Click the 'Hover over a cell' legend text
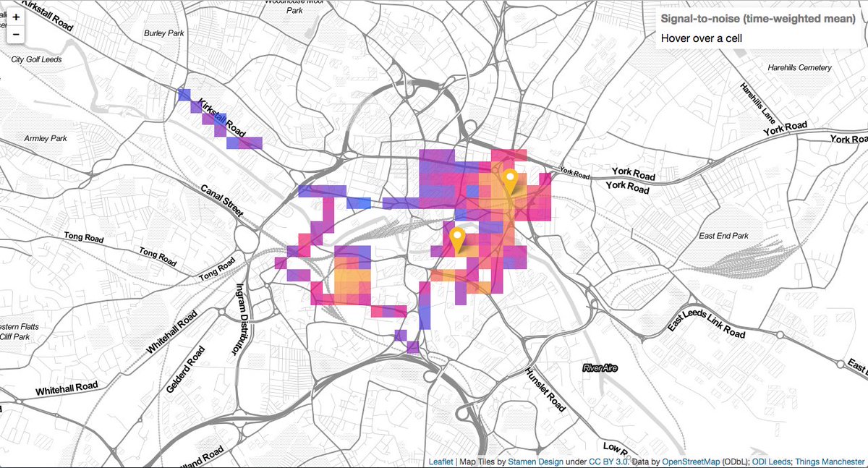Viewport: 868px width, 468px height. tap(702, 38)
